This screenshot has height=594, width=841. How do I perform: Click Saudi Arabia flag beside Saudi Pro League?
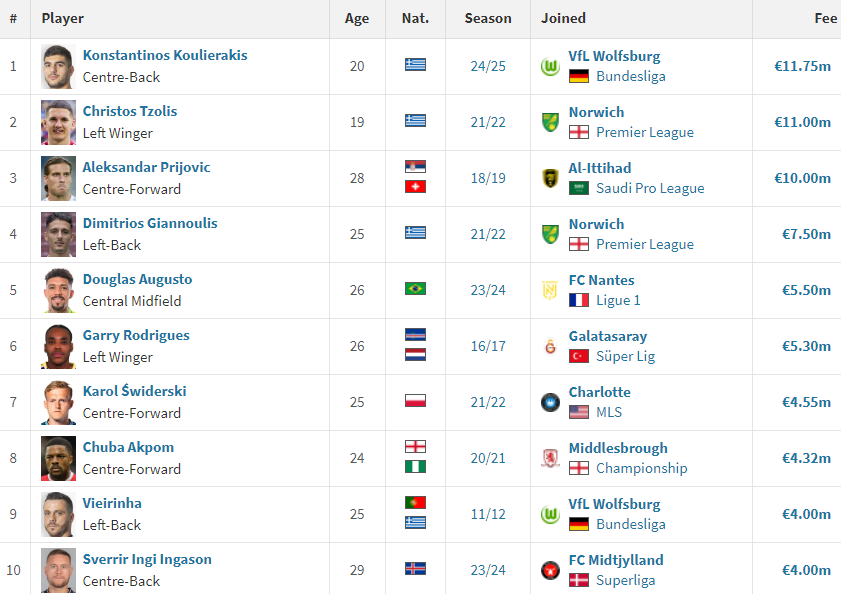click(578, 188)
